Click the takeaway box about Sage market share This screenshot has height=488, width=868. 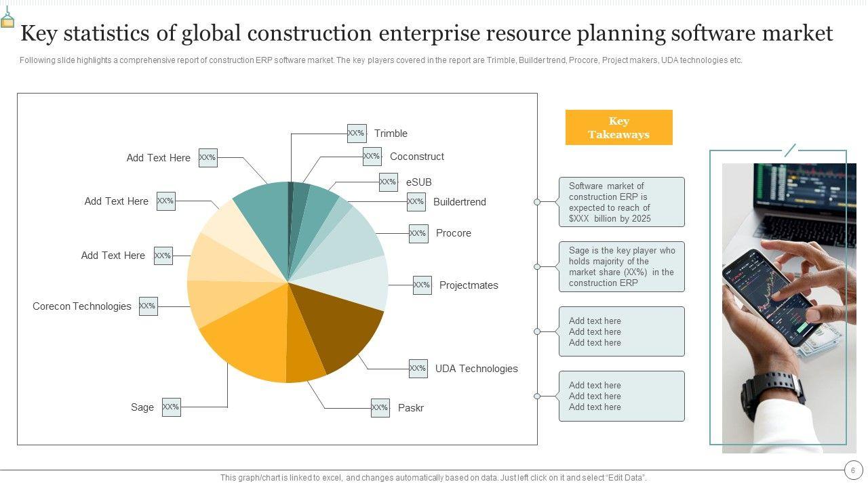(621, 267)
